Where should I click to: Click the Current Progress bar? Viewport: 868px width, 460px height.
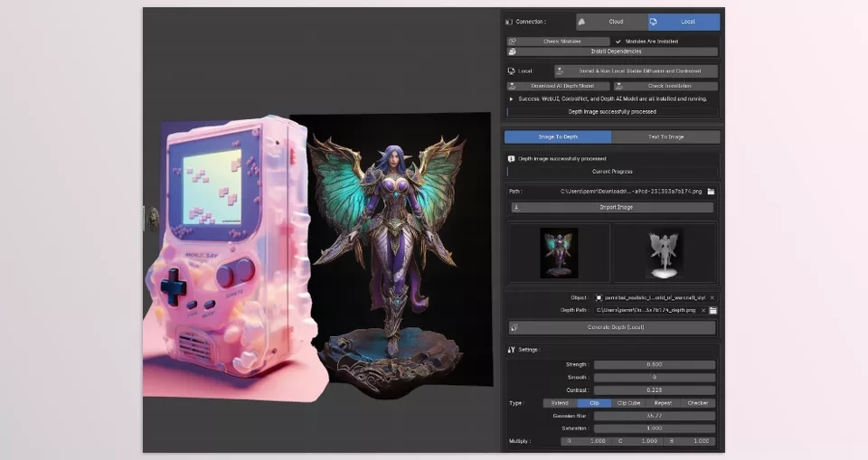612,172
